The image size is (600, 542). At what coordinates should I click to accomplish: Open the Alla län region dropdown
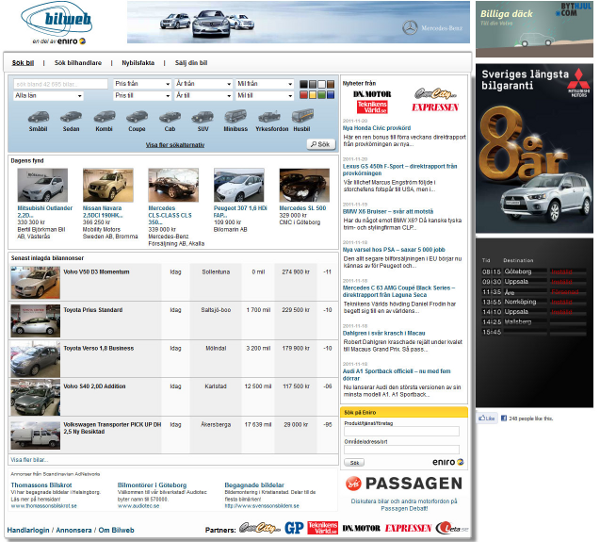(x=48, y=96)
